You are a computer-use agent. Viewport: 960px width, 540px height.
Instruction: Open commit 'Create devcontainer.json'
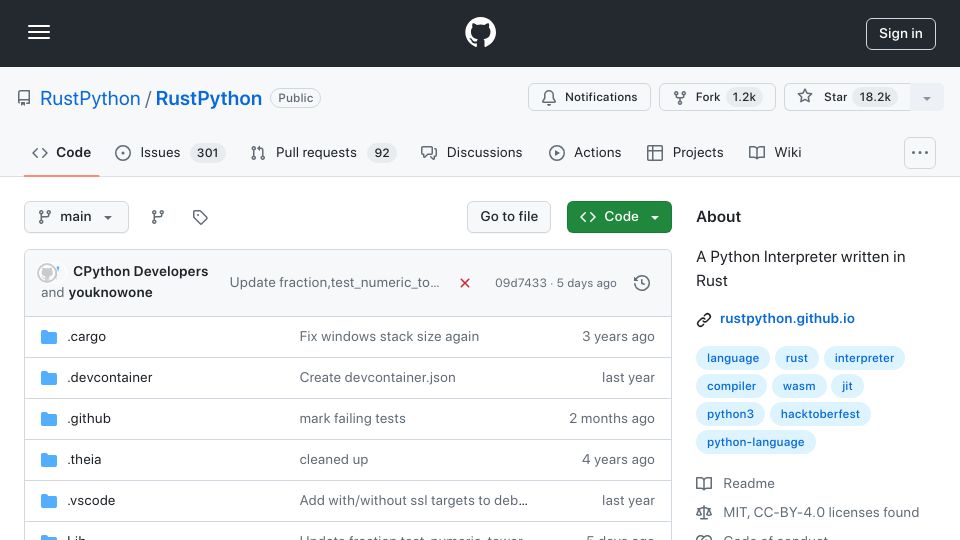[x=377, y=378]
